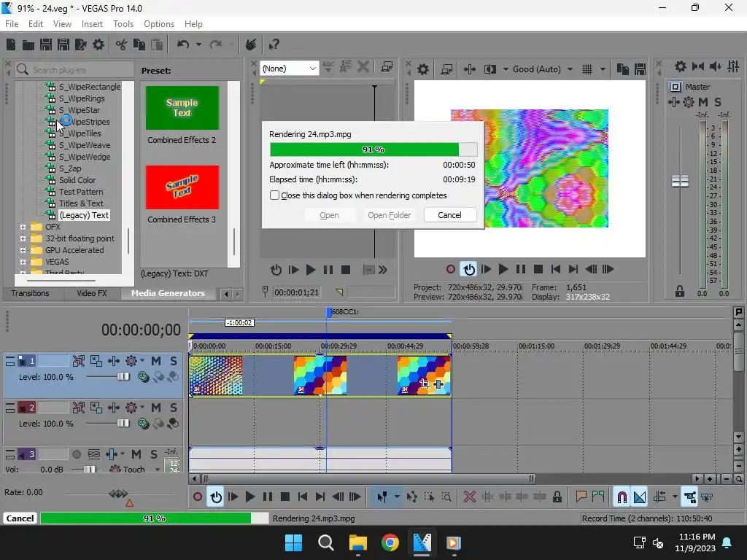Screen dimensions: 747x560
Task: Open the Good (Auto) preview quality dropdown
Action: pyautogui.click(x=543, y=69)
